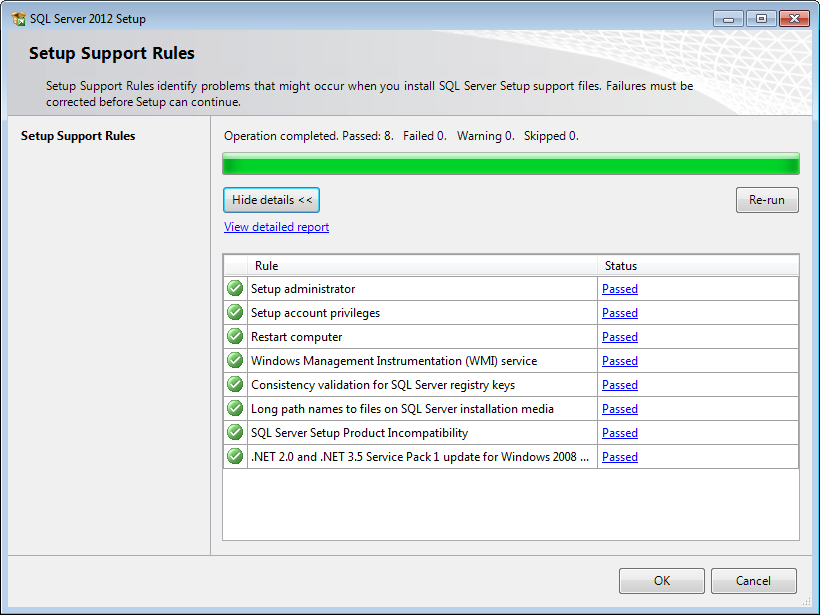Click the check icon for Long path names rule
Screen dimensions: 820x615
(x=234, y=408)
